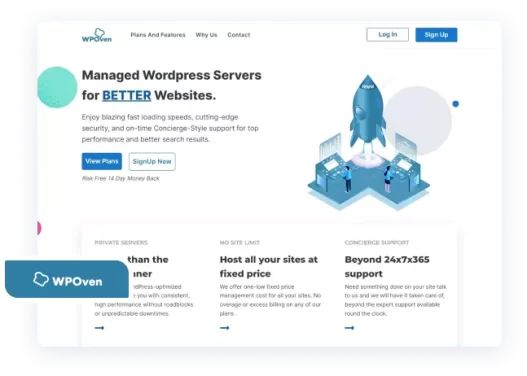The image size is (527, 376).
Task: Click the NO SITE LIMIT label
Action: (240, 243)
